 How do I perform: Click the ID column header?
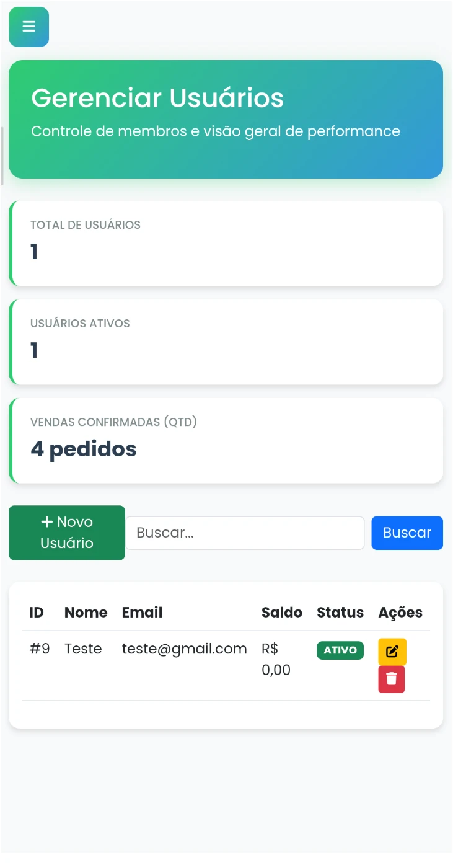(37, 613)
